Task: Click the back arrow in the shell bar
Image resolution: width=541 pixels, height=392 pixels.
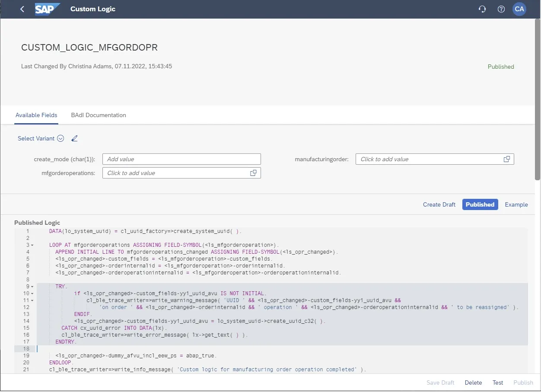Action: pos(22,9)
